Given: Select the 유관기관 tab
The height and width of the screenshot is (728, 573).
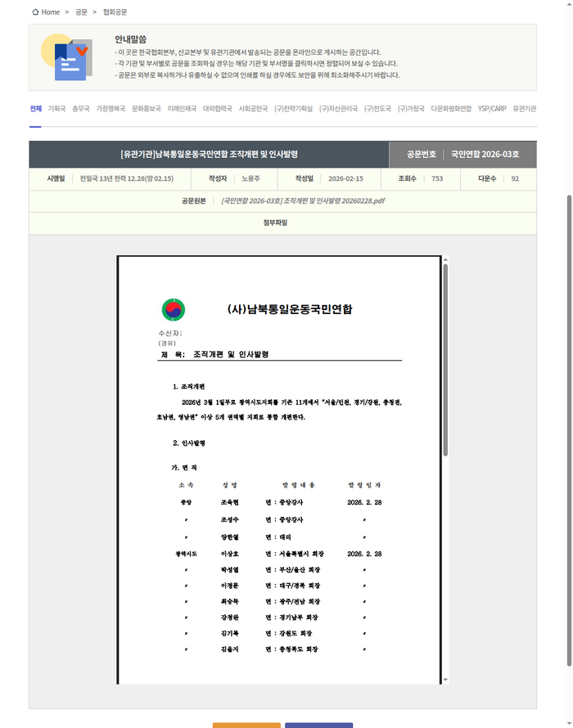Looking at the screenshot, I should (x=524, y=109).
